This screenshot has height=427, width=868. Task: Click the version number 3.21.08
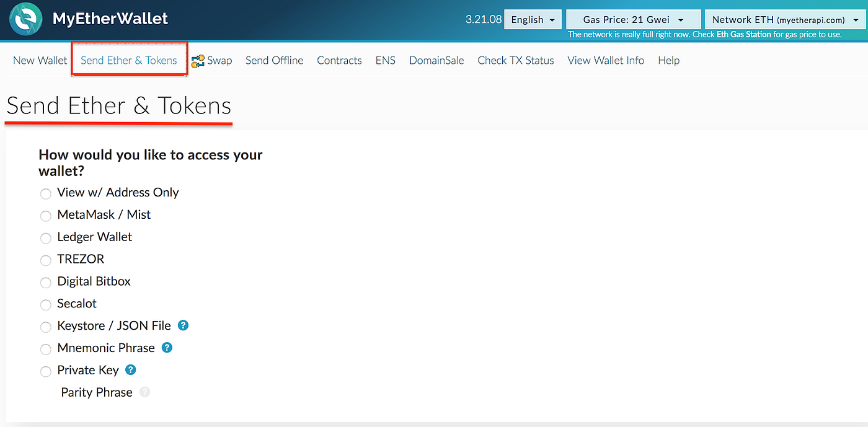tap(484, 19)
